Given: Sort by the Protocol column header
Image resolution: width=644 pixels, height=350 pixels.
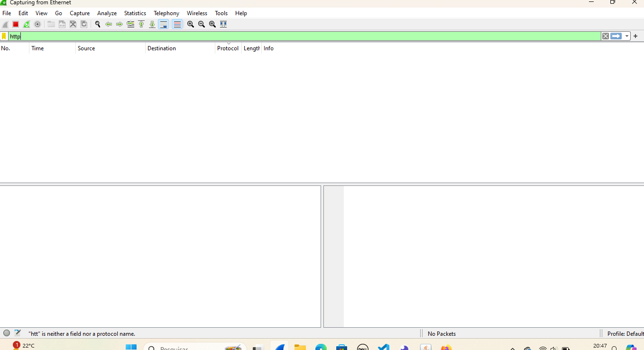Looking at the screenshot, I should [228, 48].
